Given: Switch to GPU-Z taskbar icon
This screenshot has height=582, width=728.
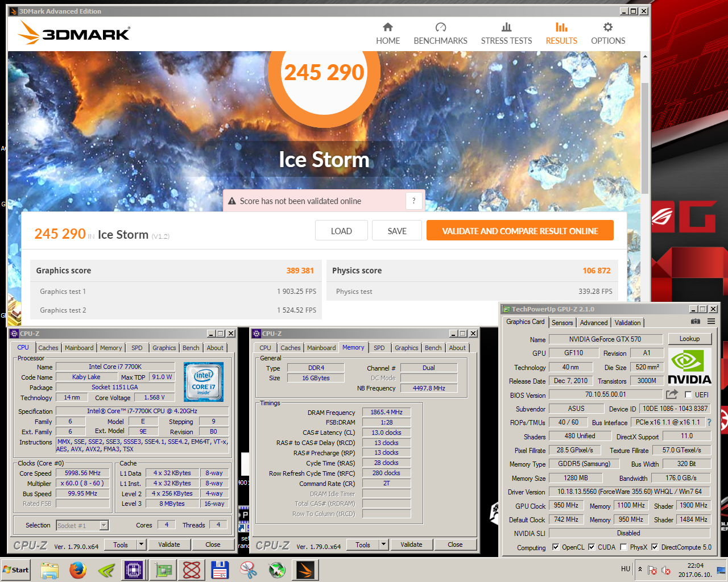Looking at the screenshot, I should (163, 569).
